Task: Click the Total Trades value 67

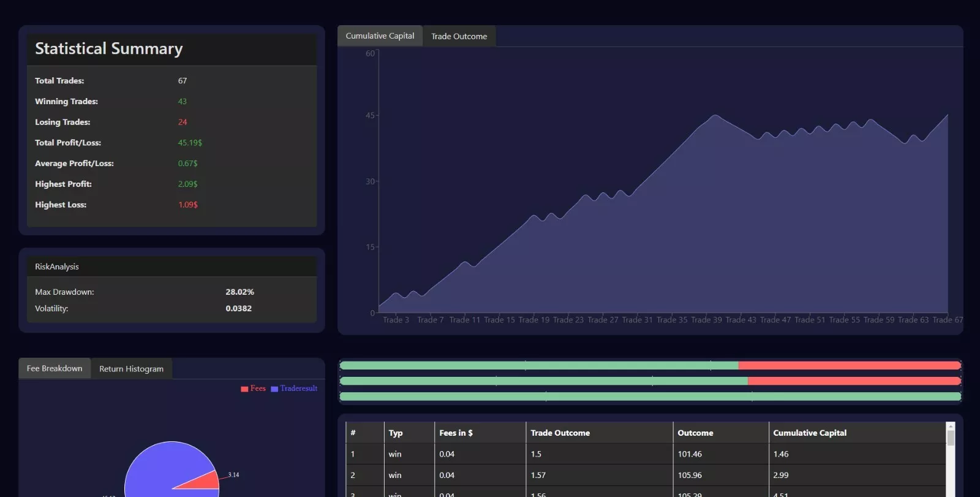Action: click(x=183, y=81)
